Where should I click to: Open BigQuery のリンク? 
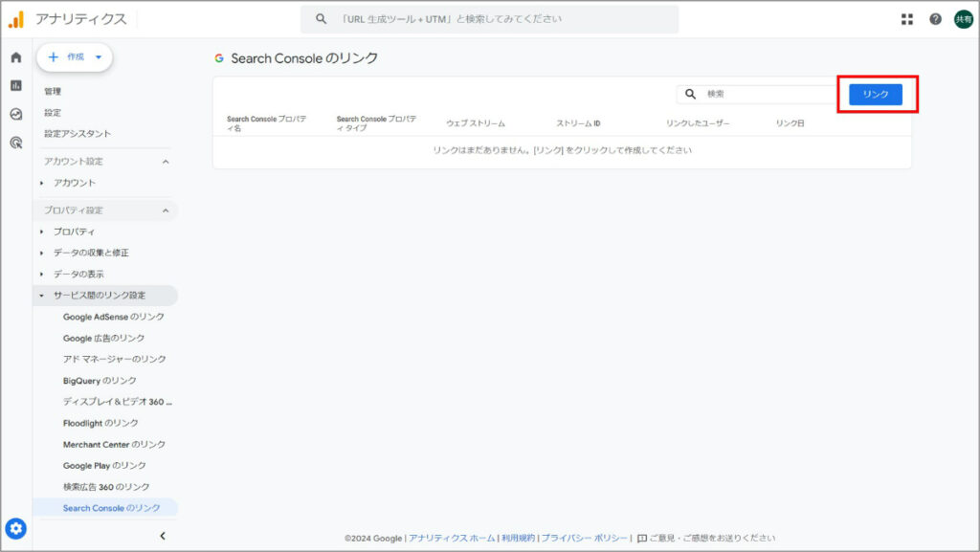(x=100, y=381)
